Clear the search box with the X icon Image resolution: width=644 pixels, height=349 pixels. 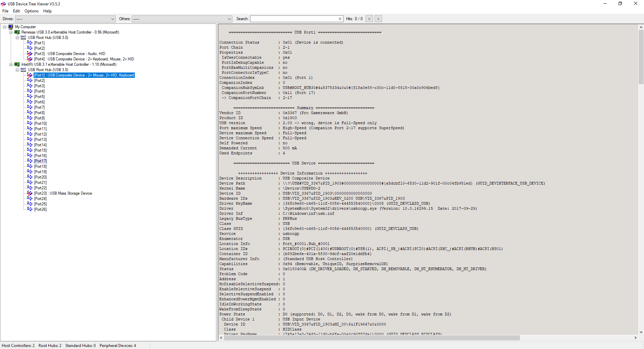tap(340, 19)
